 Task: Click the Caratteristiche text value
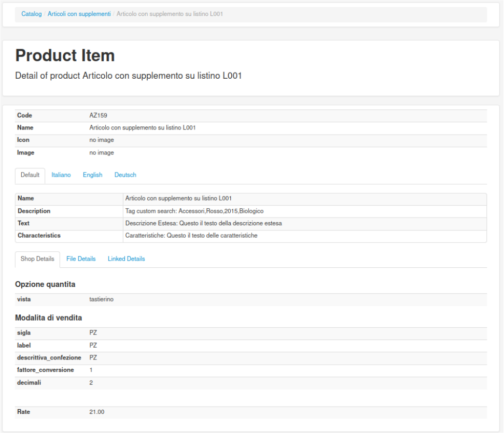click(x=191, y=236)
